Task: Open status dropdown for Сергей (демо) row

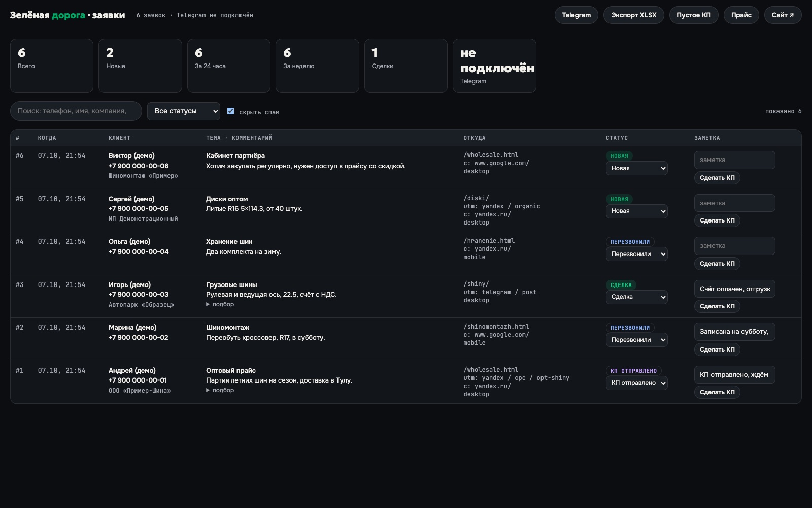Action: [636, 211]
